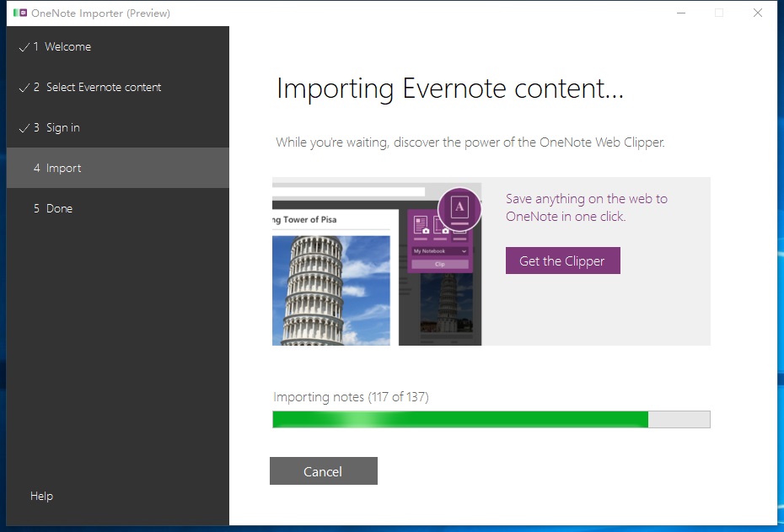The height and width of the screenshot is (532, 784).
Task: Click the round purple clipper badge icon
Action: pos(459,209)
